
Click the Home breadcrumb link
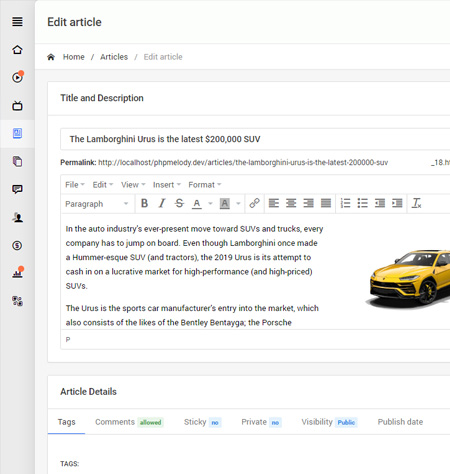(x=74, y=57)
